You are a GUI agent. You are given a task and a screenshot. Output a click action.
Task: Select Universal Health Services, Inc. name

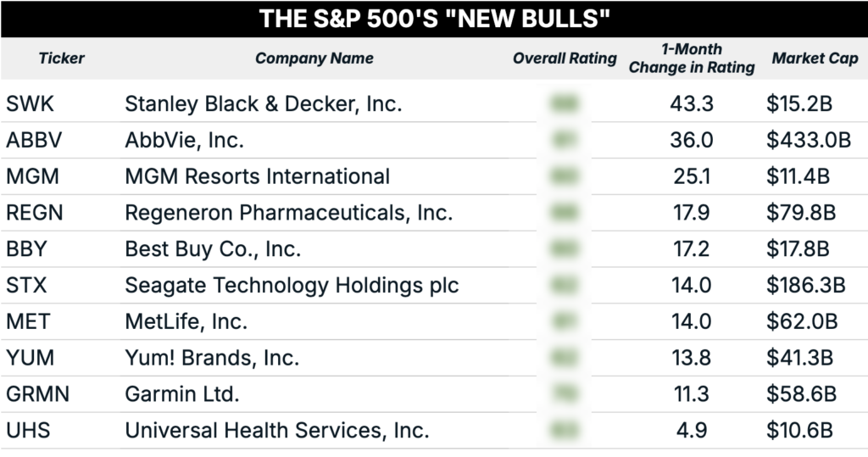[x=277, y=431]
